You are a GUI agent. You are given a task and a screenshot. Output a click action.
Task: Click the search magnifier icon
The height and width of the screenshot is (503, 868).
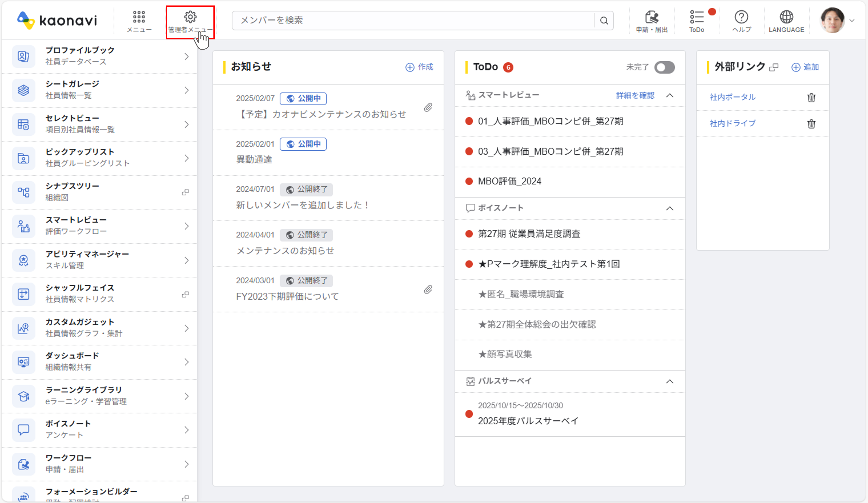coord(604,21)
